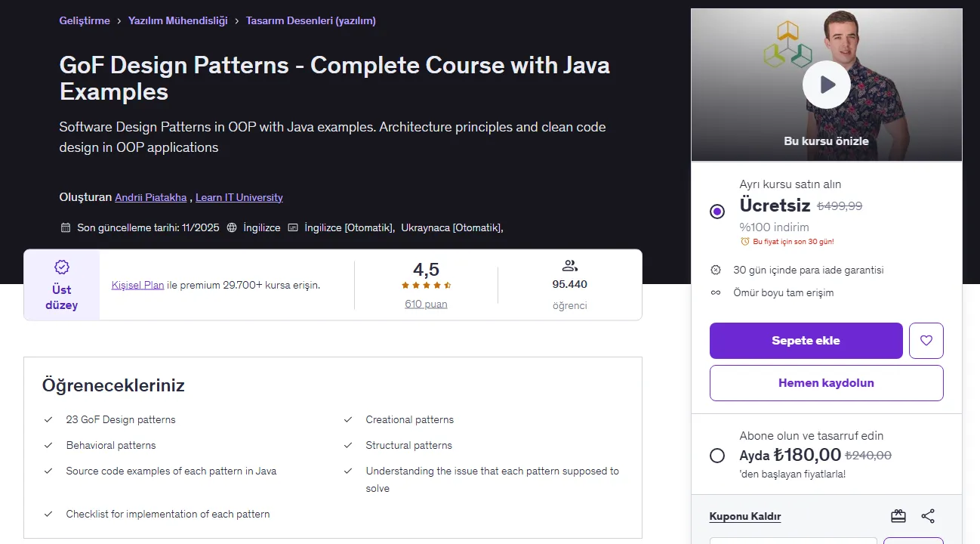980x544 pixels.
Task: Click the globe language icon
Action: click(x=232, y=227)
